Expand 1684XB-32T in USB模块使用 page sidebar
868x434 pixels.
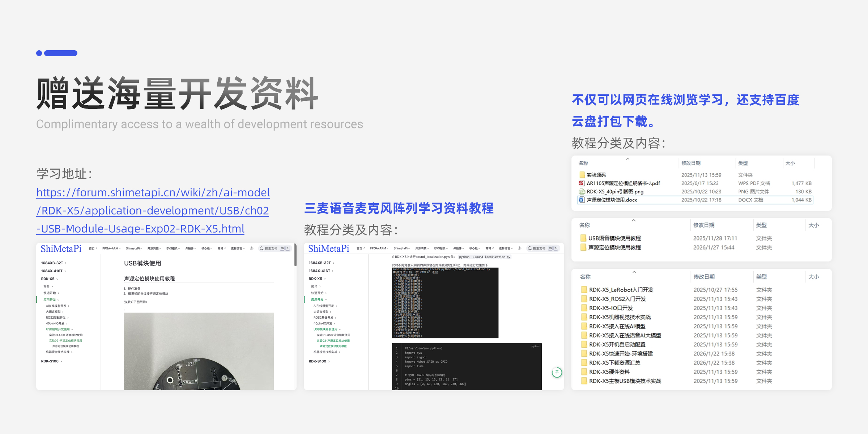[54, 263]
